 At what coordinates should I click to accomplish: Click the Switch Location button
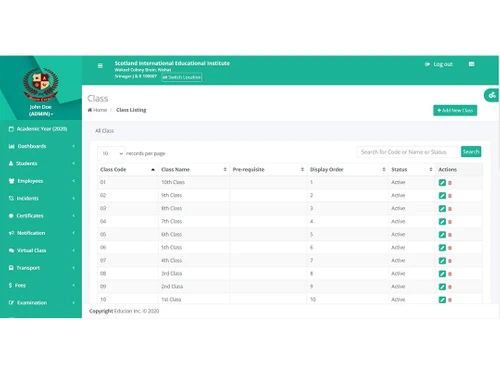tap(182, 77)
